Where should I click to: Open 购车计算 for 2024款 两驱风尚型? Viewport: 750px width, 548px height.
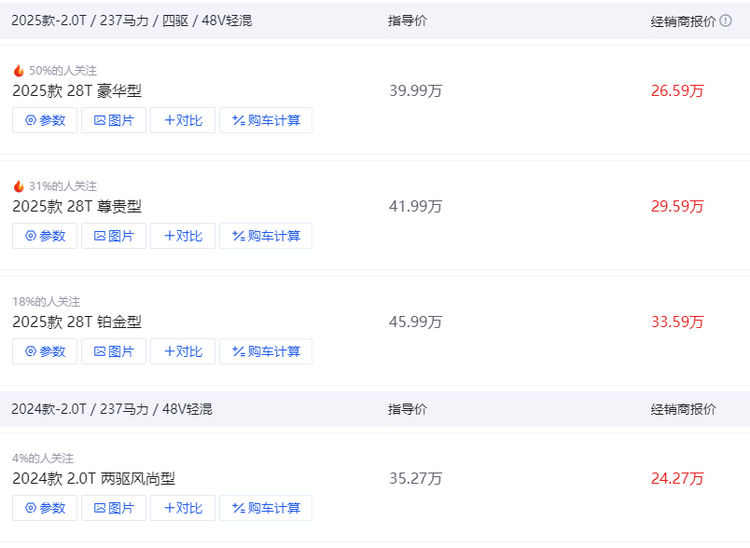click(x=266, y=508)
